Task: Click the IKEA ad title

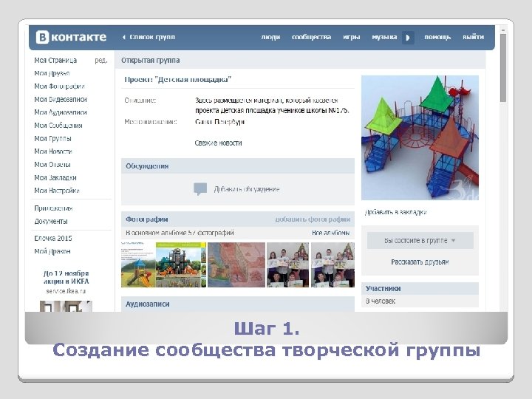Action: [x=66, y=277]
